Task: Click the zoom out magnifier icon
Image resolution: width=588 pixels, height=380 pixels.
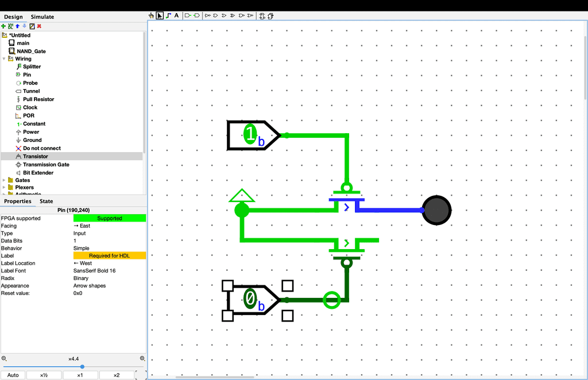Action: click(x=4, y=358)
